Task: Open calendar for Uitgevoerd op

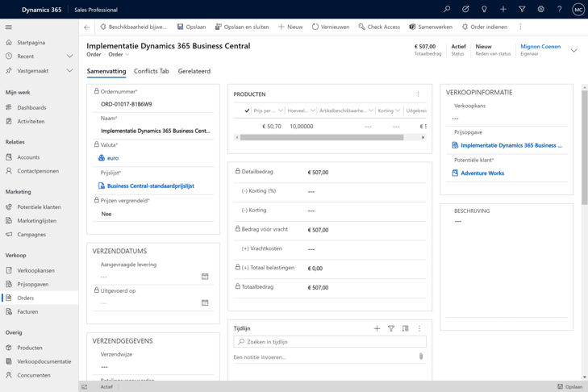Action: pyautogui.click(x=205, y=302)
